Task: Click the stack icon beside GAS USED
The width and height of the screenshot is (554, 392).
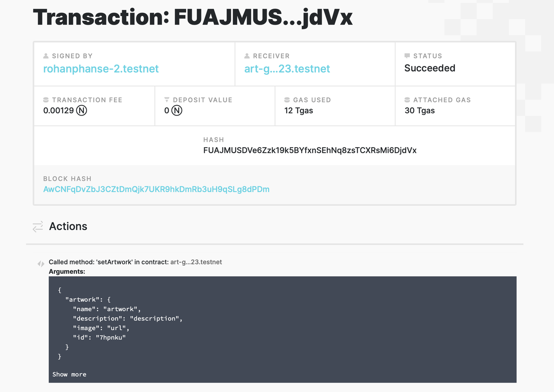Action: tap(287, 100)
